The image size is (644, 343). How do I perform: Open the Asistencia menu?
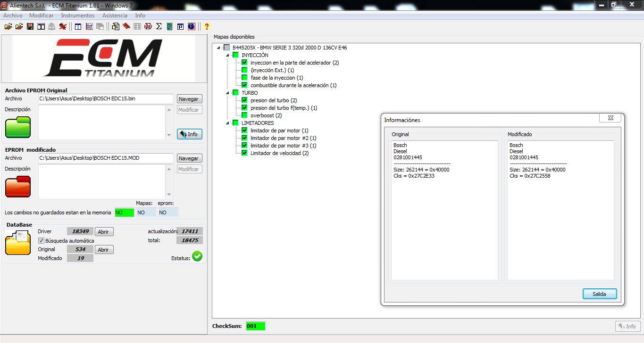(115, 16)
